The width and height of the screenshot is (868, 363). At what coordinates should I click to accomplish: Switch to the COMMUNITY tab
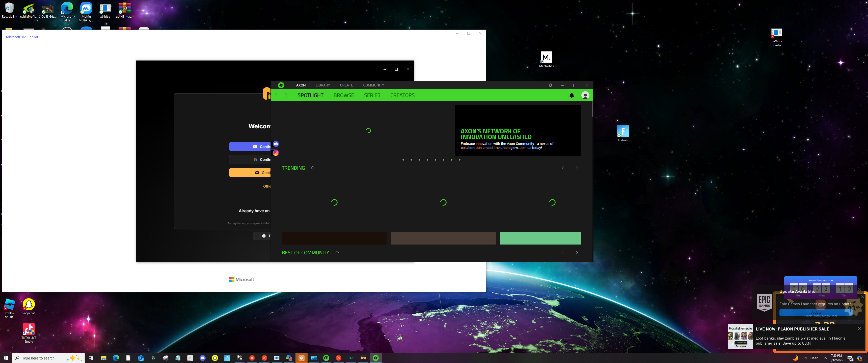pos(374,85)
